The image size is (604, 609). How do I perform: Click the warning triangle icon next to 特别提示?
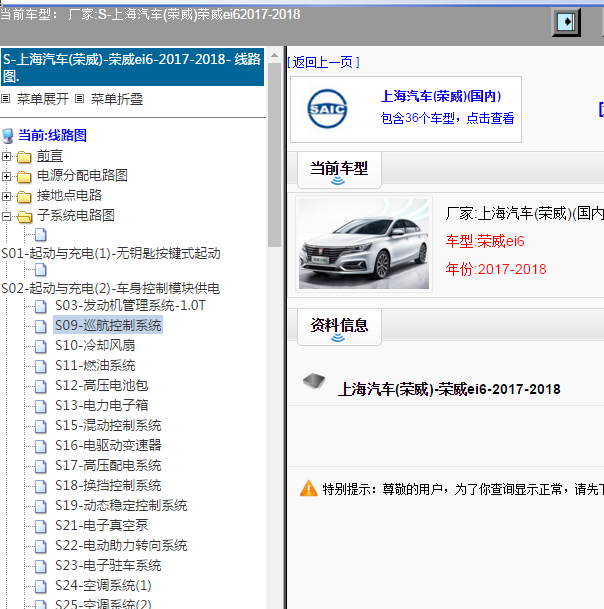click(308, 488)
